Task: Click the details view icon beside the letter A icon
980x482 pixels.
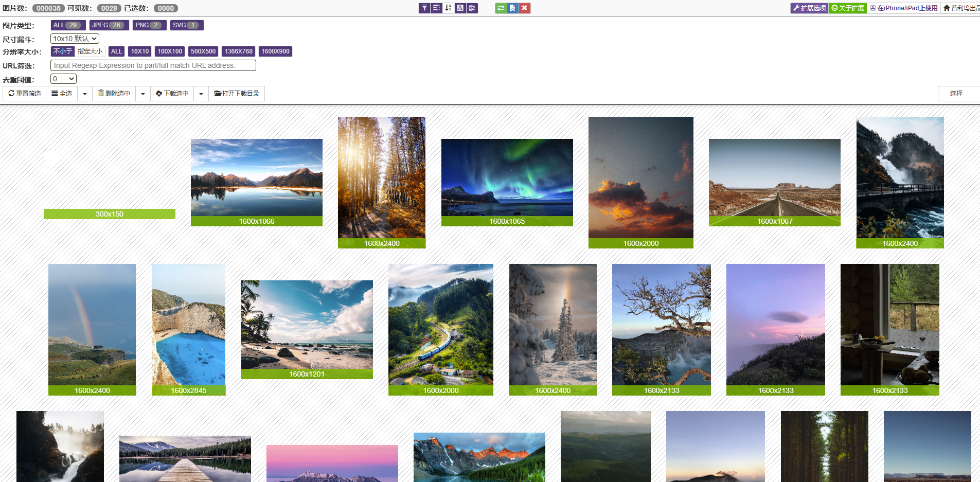Action: pos(472,8)
